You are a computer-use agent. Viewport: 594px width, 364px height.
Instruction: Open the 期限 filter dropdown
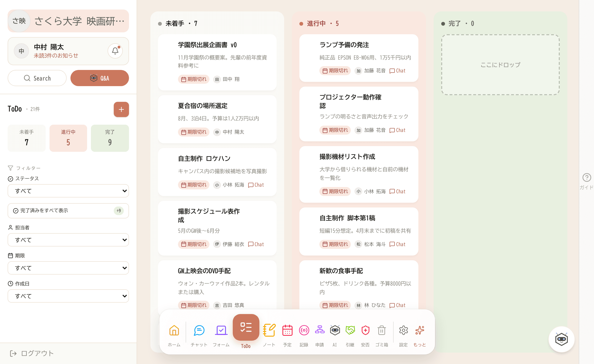[x=68, y=268]
